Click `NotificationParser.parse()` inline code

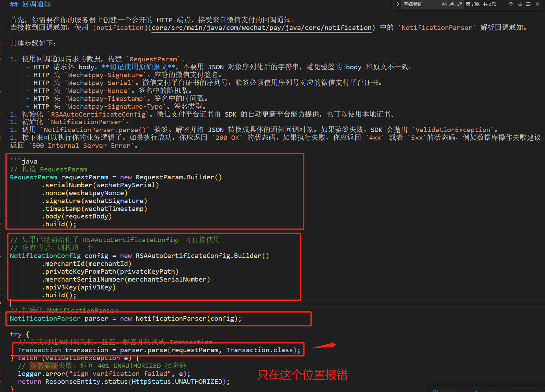pyautogui.click(x=94, y=130)
